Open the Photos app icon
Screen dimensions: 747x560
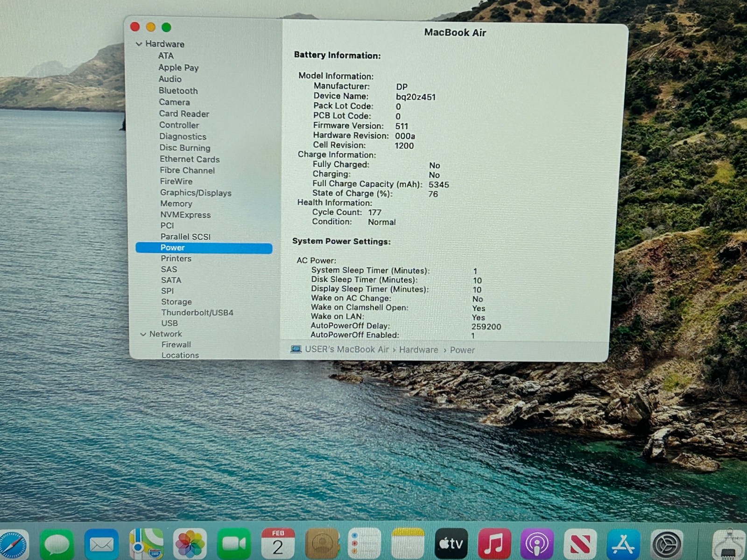(x=190, y=544)
